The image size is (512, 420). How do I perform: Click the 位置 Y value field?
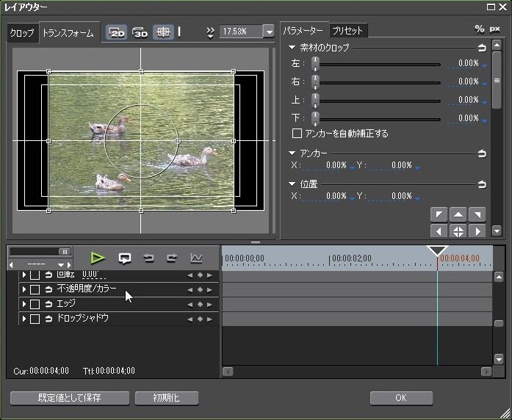click(x=390, y=196)
